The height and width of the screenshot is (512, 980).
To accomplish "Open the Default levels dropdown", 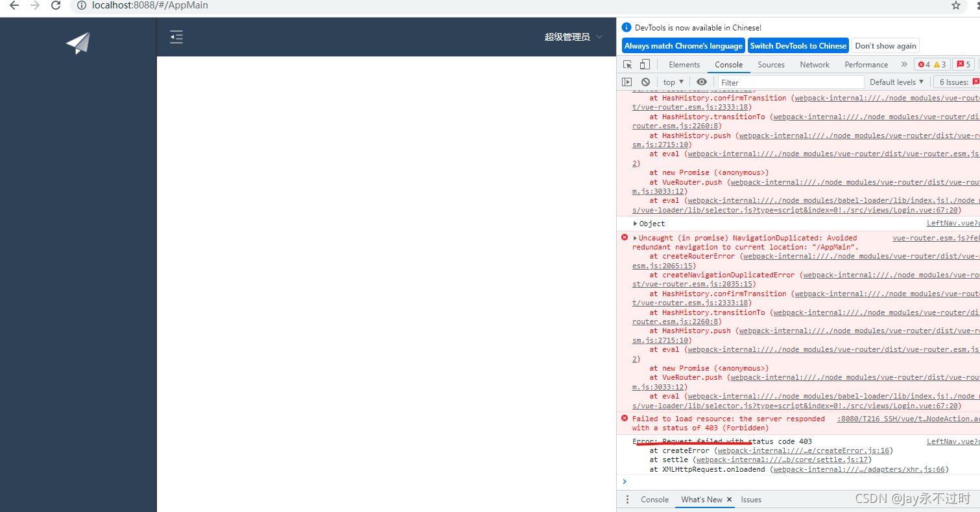I will (x=896, y=82).
